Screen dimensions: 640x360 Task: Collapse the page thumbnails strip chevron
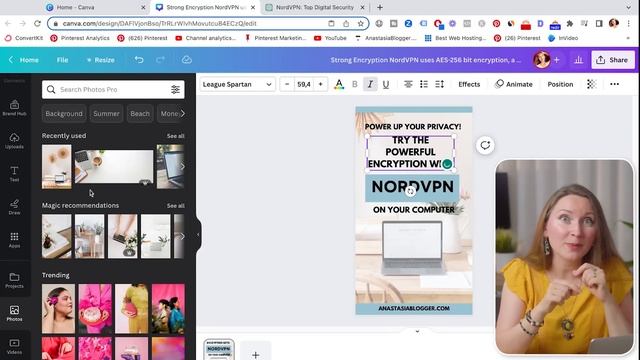click(x=417, y=331)
